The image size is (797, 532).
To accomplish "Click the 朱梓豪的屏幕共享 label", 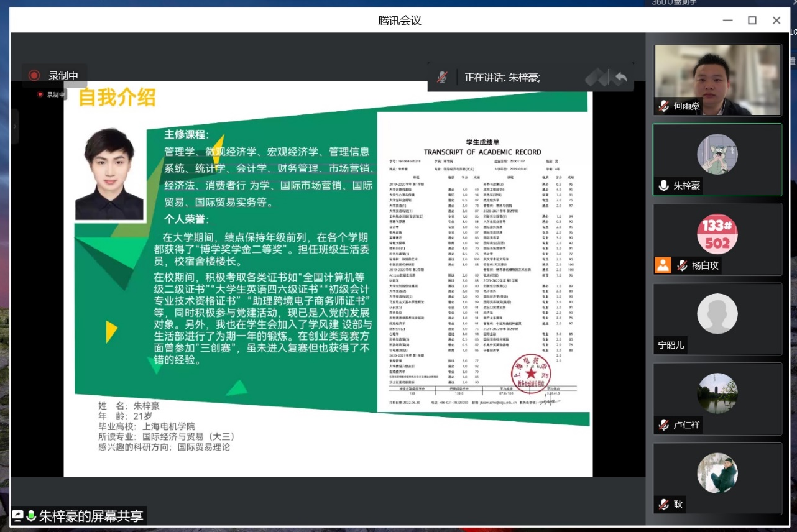I will [91, 516].
